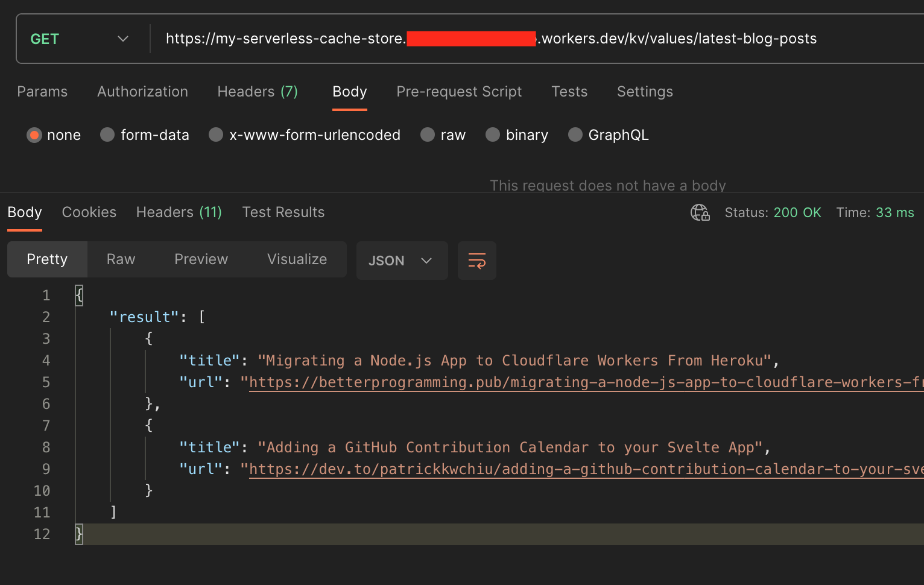Open the Settings tab
Image resolution: width=924 pixels, height=585 pixels.
tap(645, 92)
